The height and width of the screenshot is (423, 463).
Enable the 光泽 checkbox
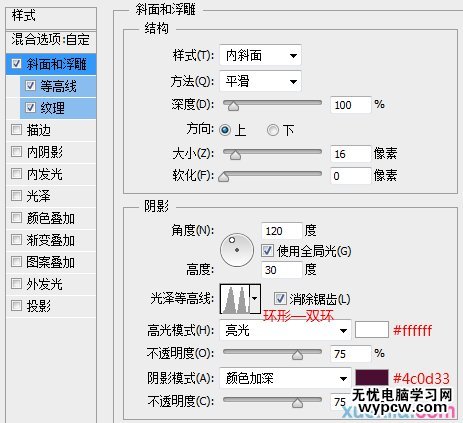pos(16,195)
